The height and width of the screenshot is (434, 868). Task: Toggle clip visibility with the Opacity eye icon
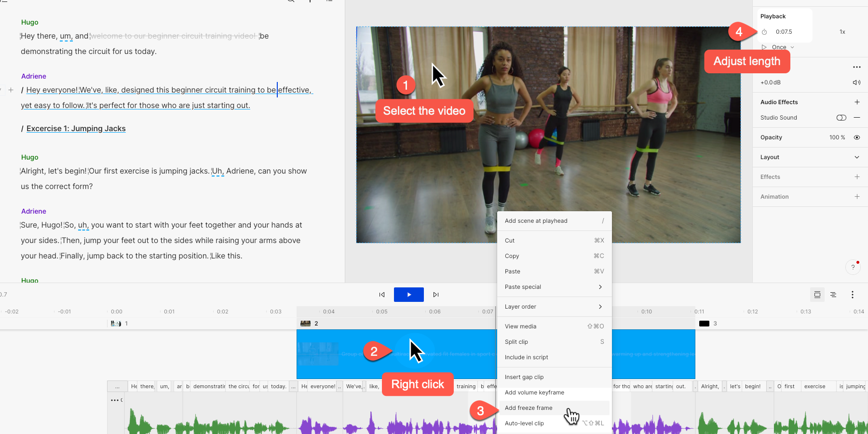857,137
